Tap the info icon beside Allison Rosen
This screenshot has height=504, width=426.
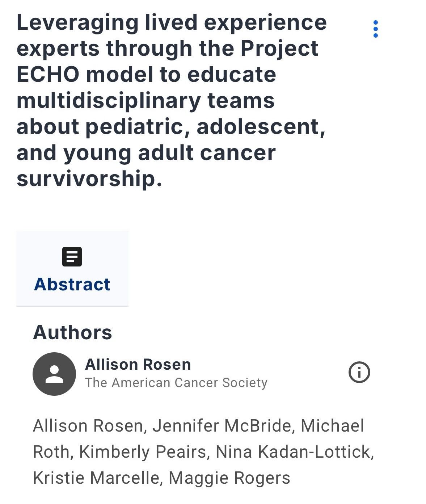coord(359,372)
